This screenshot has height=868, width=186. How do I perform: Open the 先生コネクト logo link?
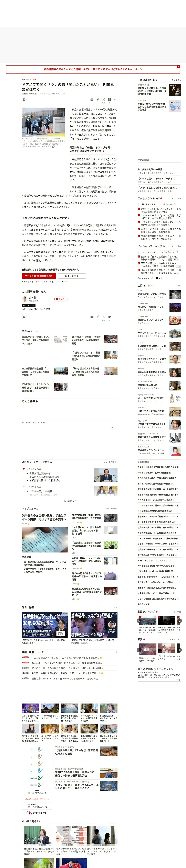tap(37, 813)
